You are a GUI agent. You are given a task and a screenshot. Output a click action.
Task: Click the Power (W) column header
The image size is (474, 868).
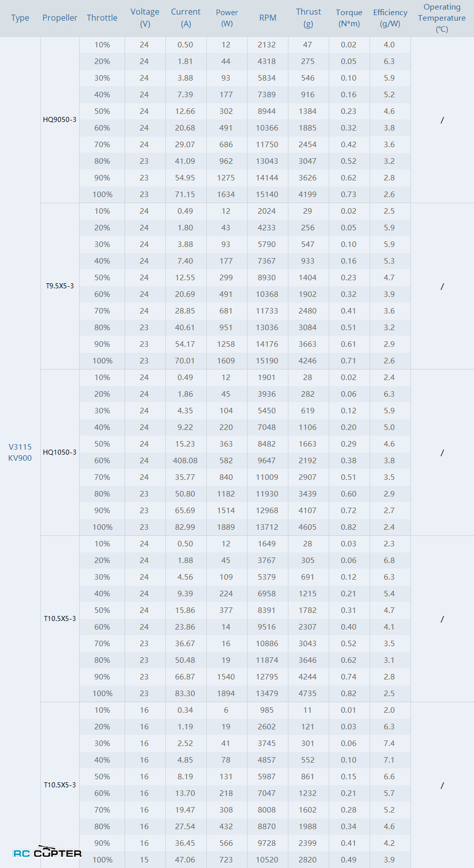point(227,18)
